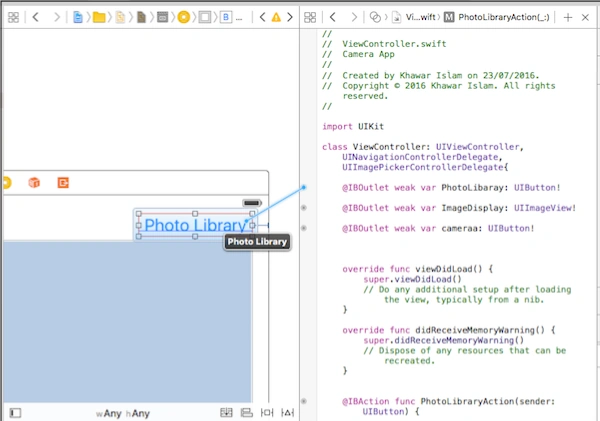Go back in assistant editor history
Image resolution: width=600 pixels, height=421 pixels.
[x=333, y=17]
